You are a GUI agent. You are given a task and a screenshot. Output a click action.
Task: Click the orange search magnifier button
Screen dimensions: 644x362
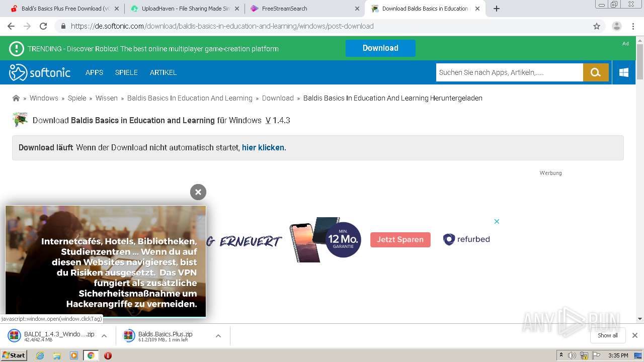(596, 72)
